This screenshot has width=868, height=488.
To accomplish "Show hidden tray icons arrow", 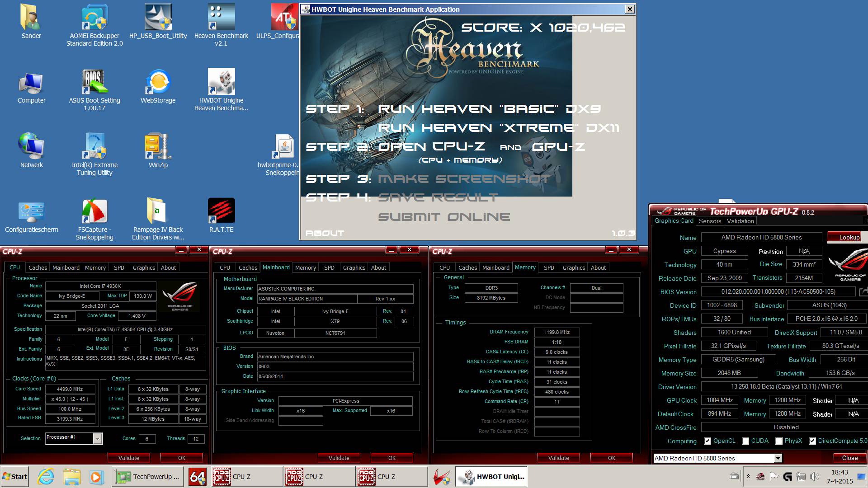I will (748, 476).
